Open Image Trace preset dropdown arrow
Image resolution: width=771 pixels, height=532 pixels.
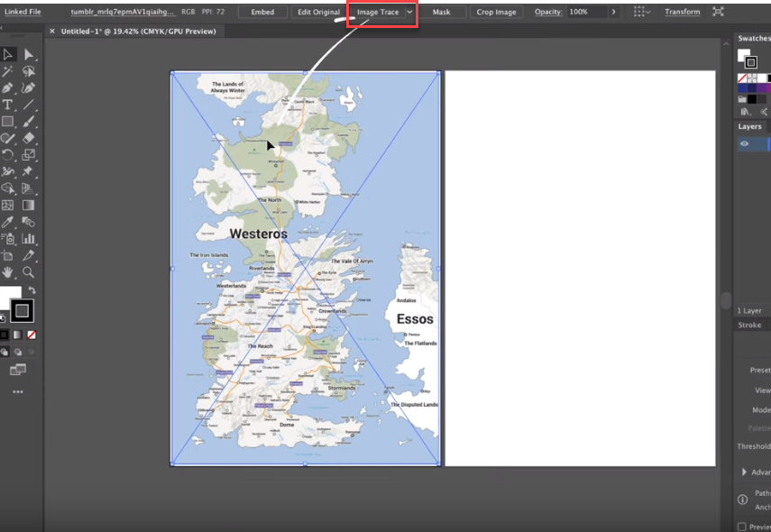409,12
